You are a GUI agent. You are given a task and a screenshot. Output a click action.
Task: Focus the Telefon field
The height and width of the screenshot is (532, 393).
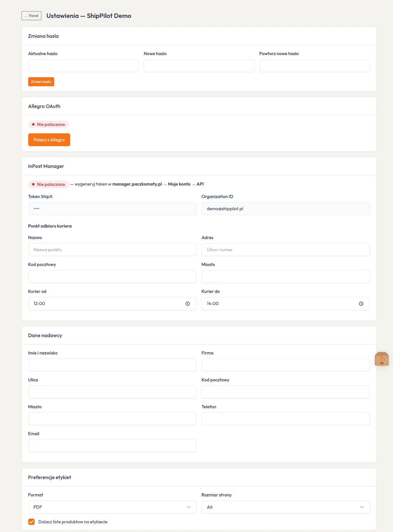286,419
